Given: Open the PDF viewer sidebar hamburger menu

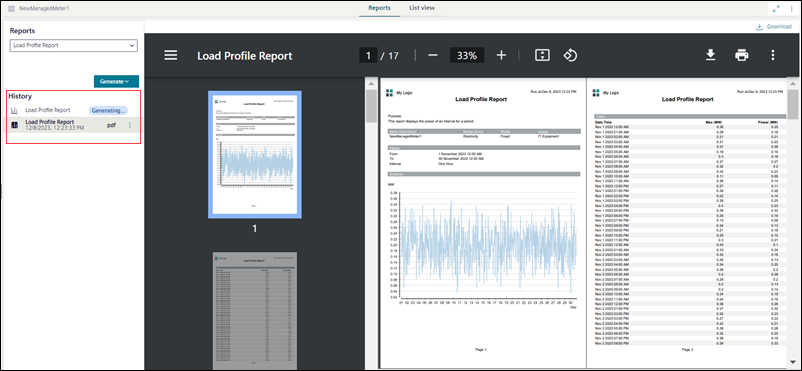Looking at the screenshot, I should point(171,56).
